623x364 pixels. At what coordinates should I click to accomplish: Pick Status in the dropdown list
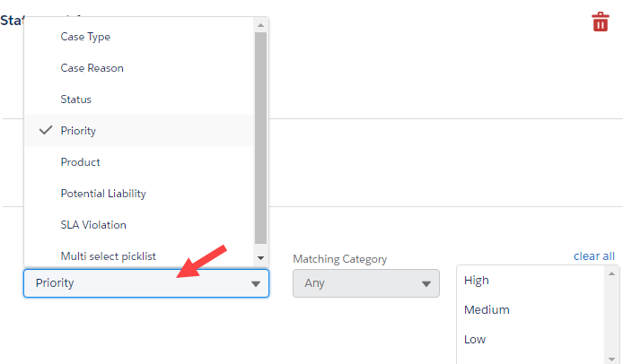pyautogui.click(x=76, y=100)
